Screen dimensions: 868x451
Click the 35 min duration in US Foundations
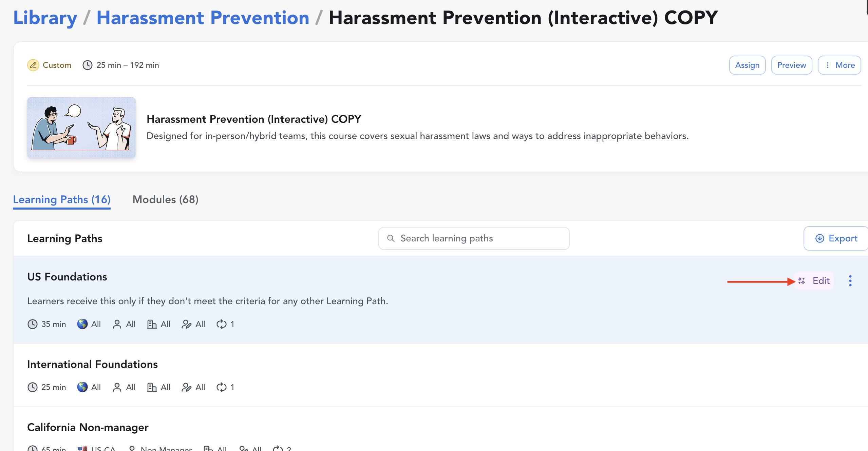point(54,324)
